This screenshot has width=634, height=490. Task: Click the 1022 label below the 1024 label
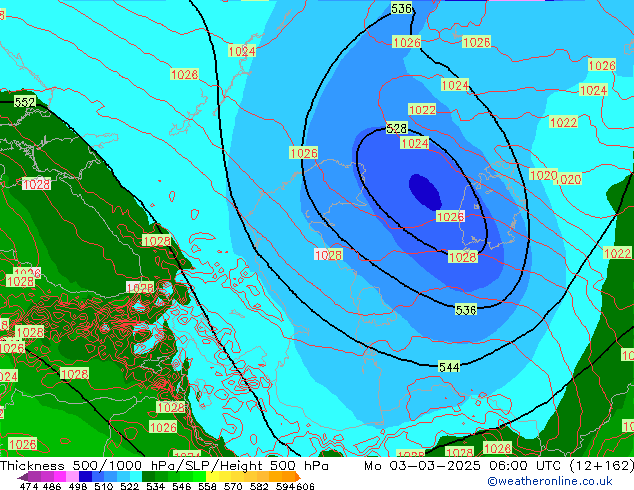click(x=422, y=110)
